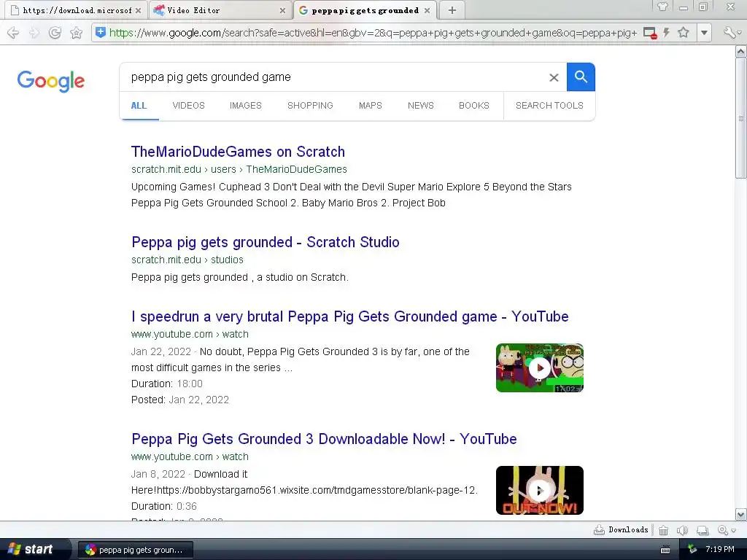Image resolution: width=747 pixels, height=560 pixels.
Task: Click the Google logo
Action: 51,81
